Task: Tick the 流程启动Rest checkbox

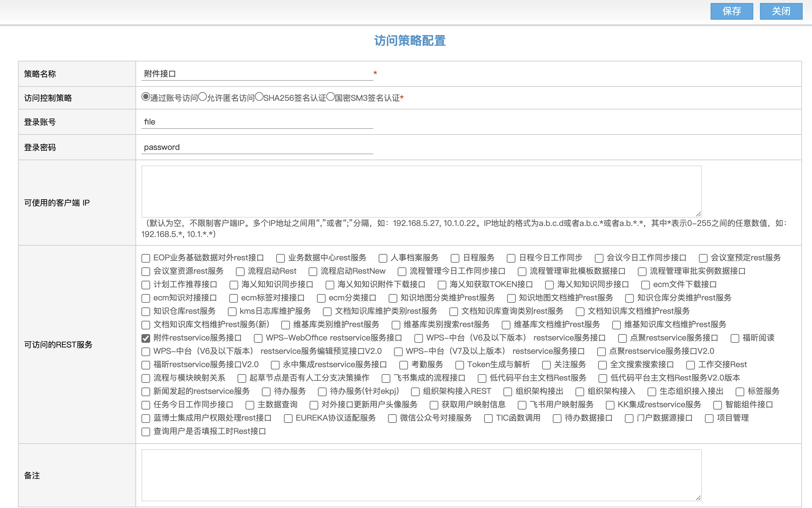Action: coord(240,271)
